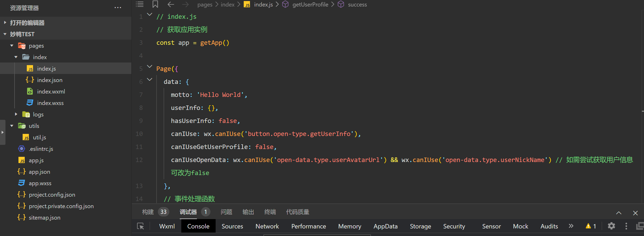The height and width of the screenshot is (236, 644).
Task: Open the Performance devtools tab
Action: (308, 226)
